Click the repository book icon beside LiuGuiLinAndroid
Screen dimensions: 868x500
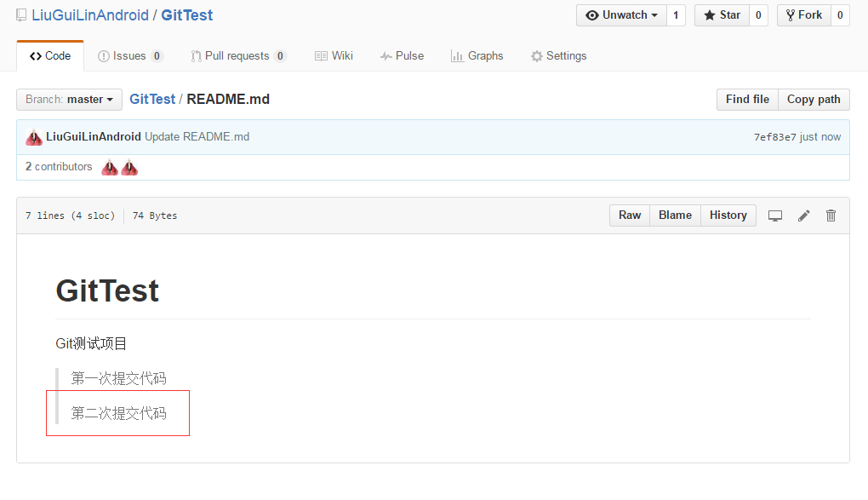[21, 15]
